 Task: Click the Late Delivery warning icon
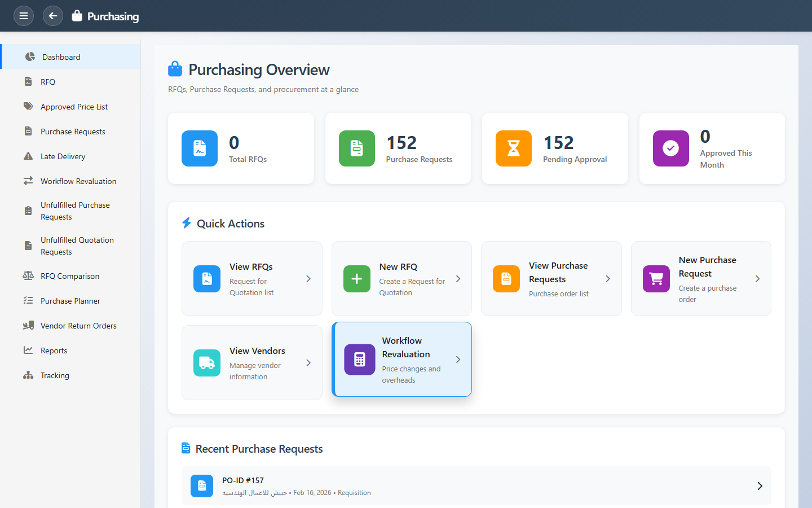click(28, 156)
